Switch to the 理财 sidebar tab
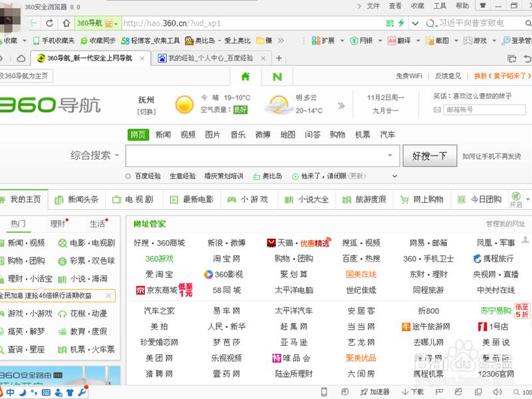Screen dimensions: 532x399 point(58,224)
